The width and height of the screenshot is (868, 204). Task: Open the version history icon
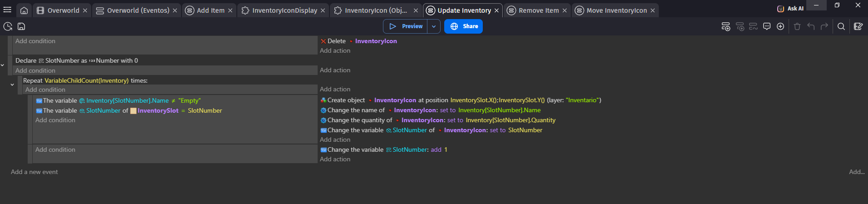8,26
